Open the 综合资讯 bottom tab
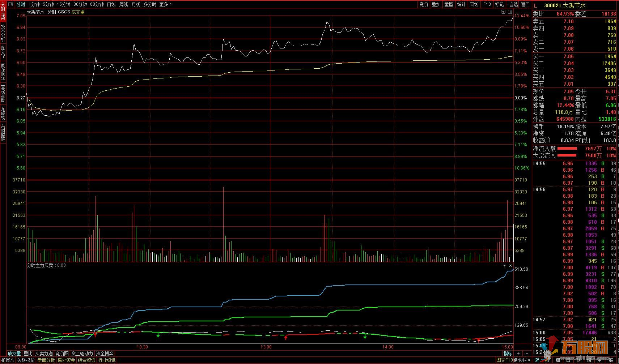619x364 pixels. click(x=87, y=360)
